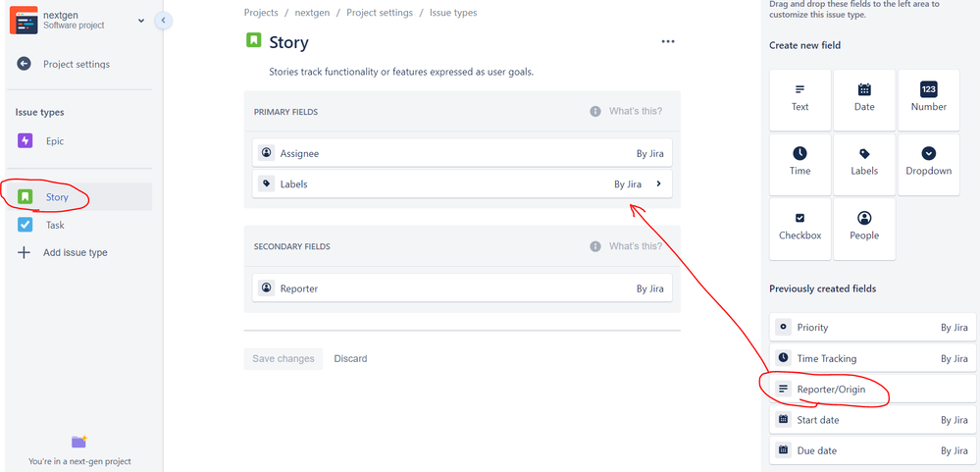
Task: Choose the Number field 123 icon
Action: point(929,89)
